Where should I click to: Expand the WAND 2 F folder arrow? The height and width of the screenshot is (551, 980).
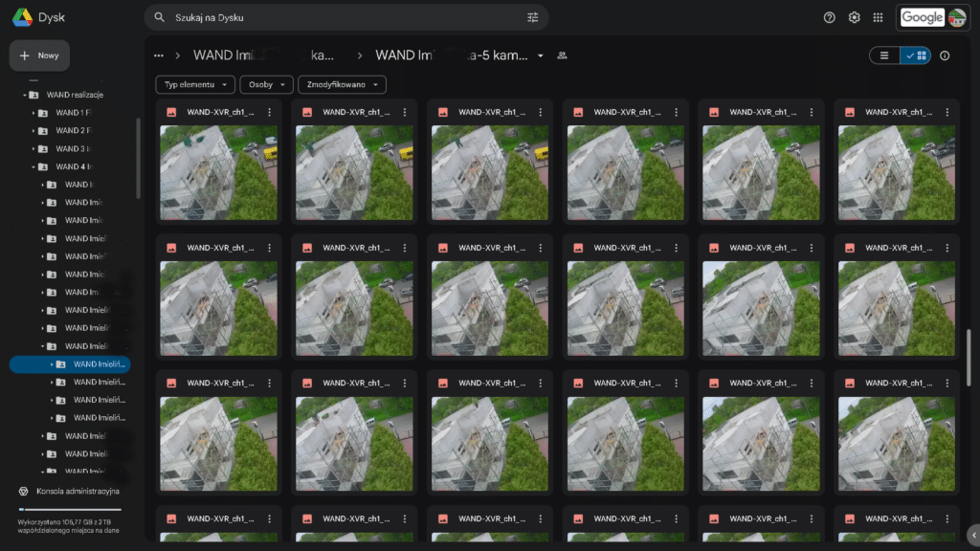click(33, 130)
